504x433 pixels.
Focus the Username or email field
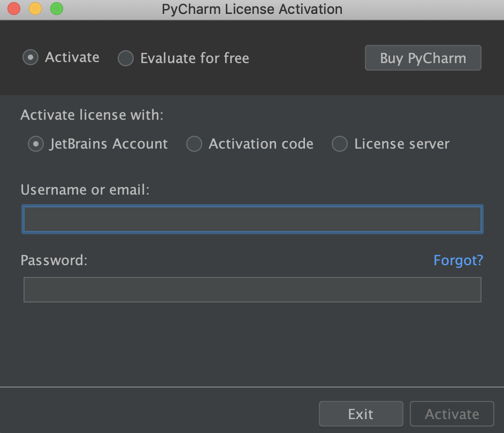[x=253, y=219]
